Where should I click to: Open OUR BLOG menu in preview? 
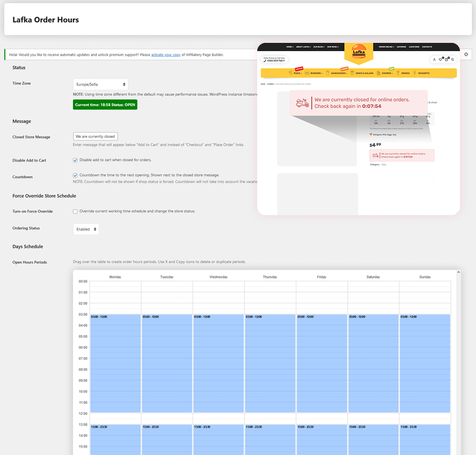[x=319, y=47]
